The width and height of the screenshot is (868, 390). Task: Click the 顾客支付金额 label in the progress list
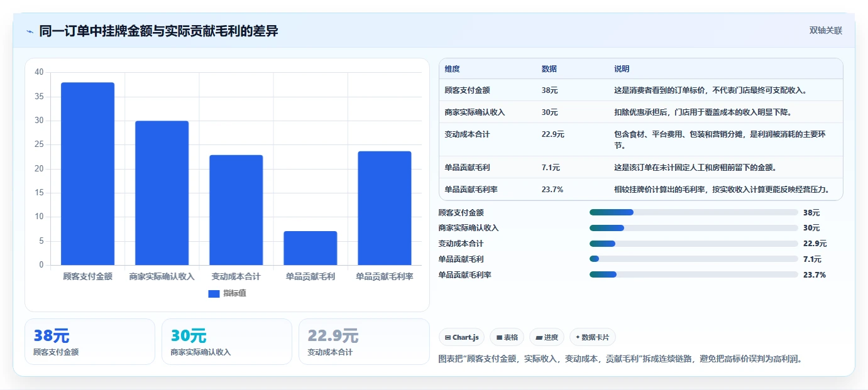pyautogui.click(x=461, y=213)
